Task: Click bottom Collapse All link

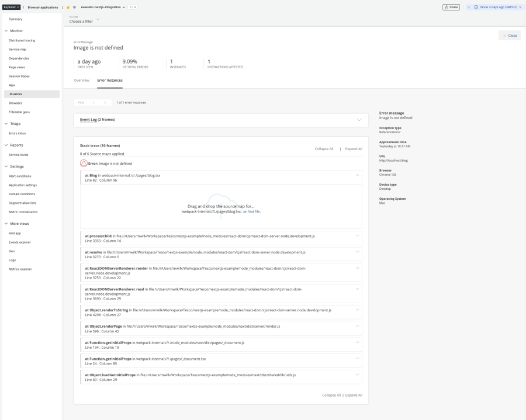Action: [x=331, y=395]
